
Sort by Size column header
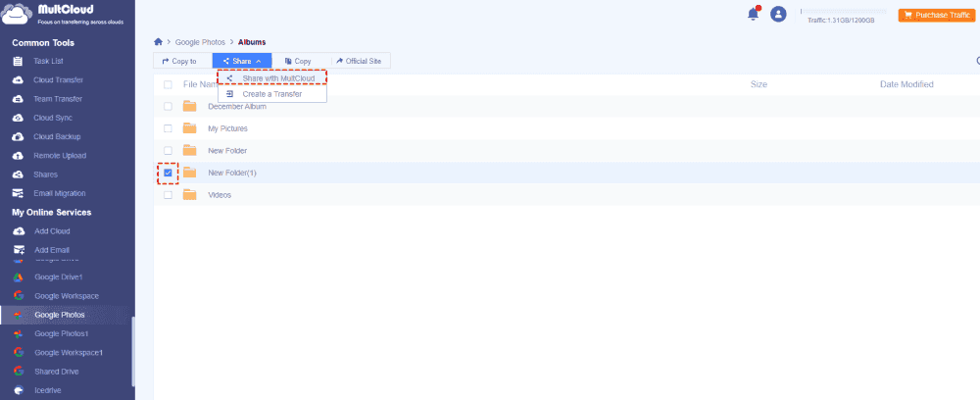pyautogui.click(x=759, y=84)
